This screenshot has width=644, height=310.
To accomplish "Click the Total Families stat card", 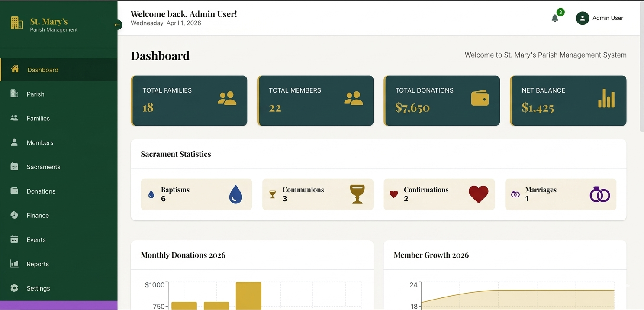I will click(189, 100).
